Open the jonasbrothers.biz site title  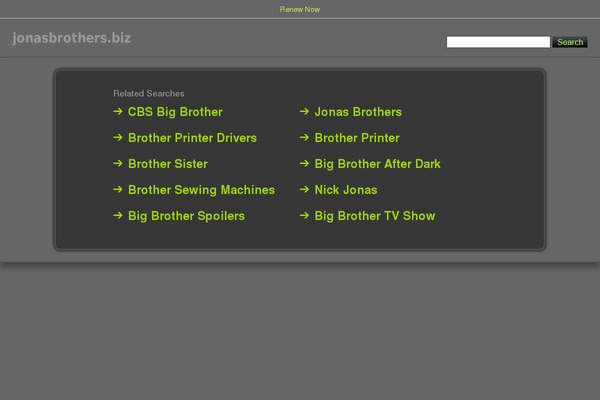[72, 38]
